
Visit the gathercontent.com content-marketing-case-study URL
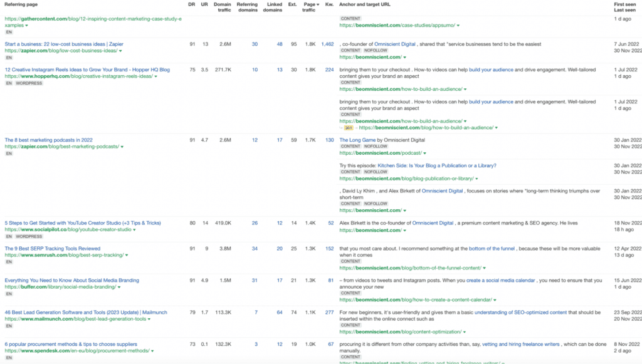point(93,22)
